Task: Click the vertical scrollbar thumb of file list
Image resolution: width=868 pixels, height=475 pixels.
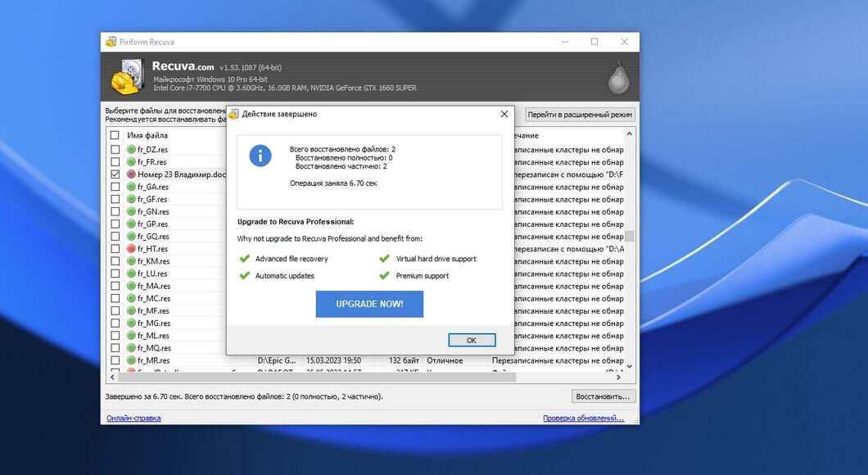Action: (x=630, y=236)
